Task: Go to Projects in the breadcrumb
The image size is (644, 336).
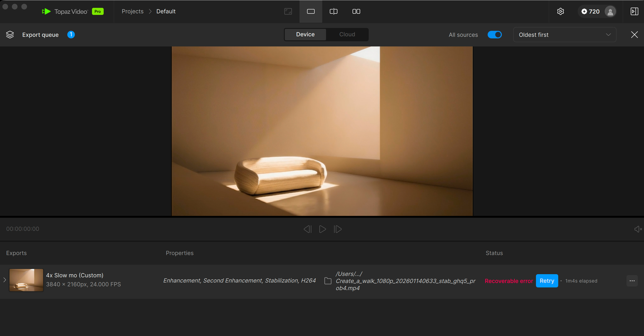Action: pos(132,11)
